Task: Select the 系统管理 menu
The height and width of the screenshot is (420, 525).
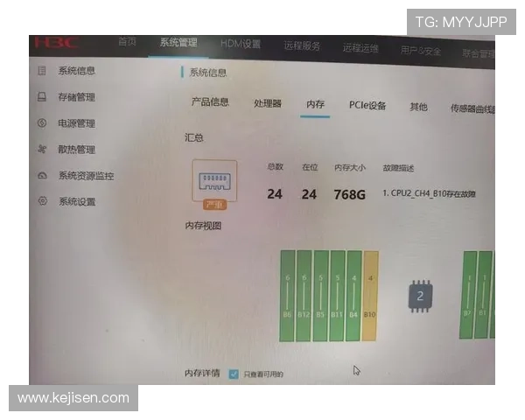Action: 178,43
